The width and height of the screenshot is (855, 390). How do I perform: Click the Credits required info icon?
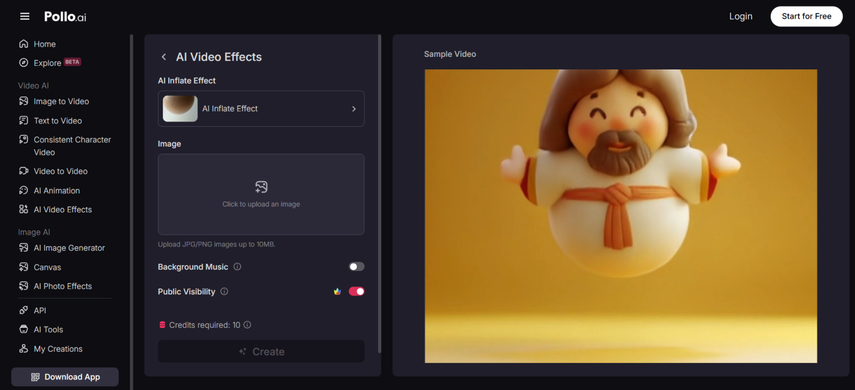pos(247,325)
